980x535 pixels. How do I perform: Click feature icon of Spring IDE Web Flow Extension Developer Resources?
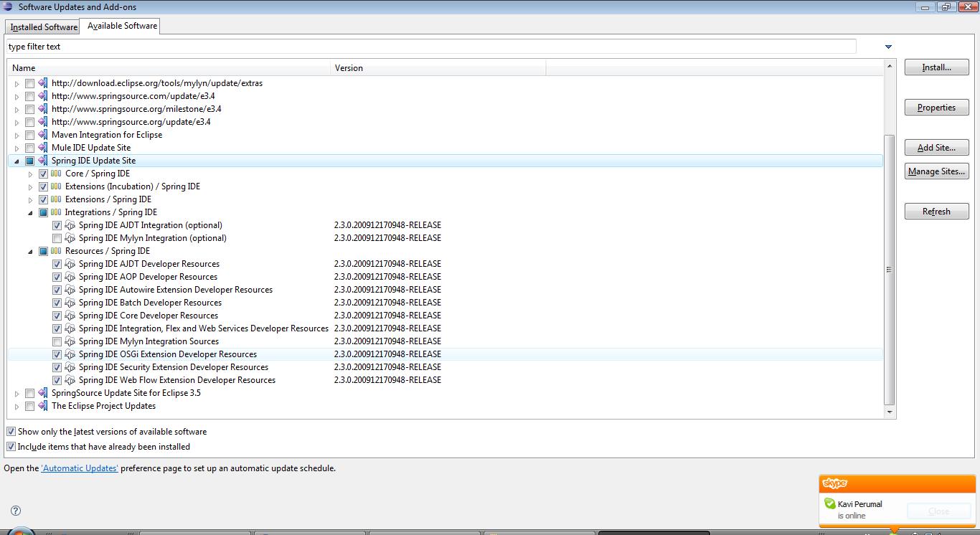coord(70,380)
